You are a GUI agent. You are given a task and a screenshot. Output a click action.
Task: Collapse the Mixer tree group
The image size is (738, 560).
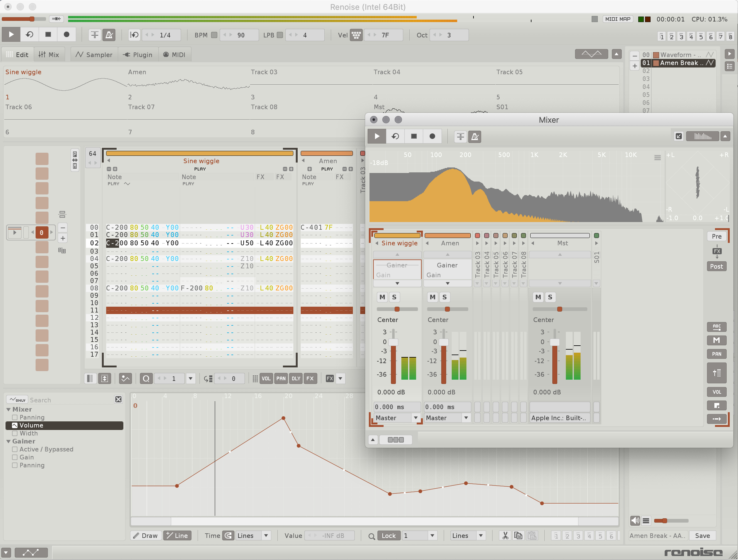point(8,409)
